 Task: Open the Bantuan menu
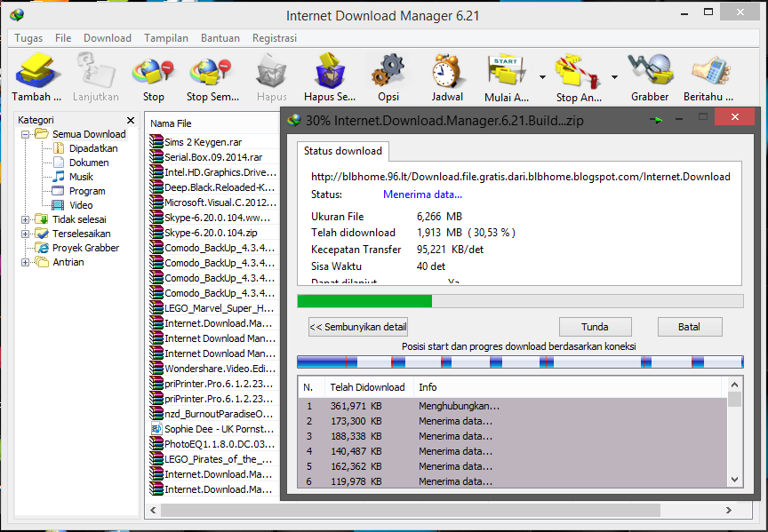[x=220, y=38]
